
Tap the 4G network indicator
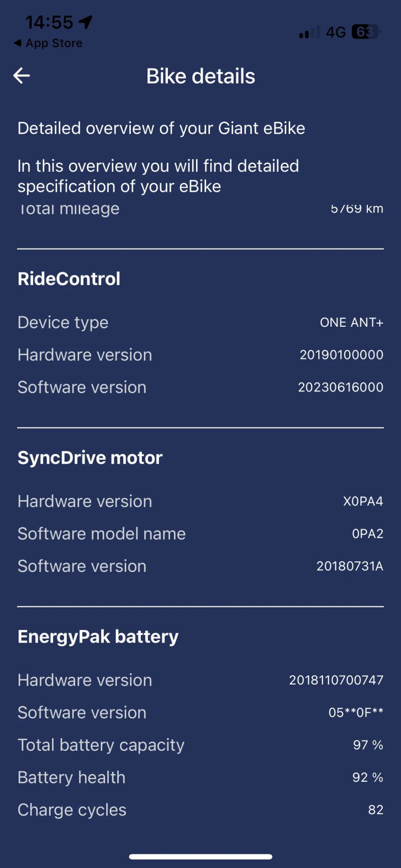pos(335,33)
